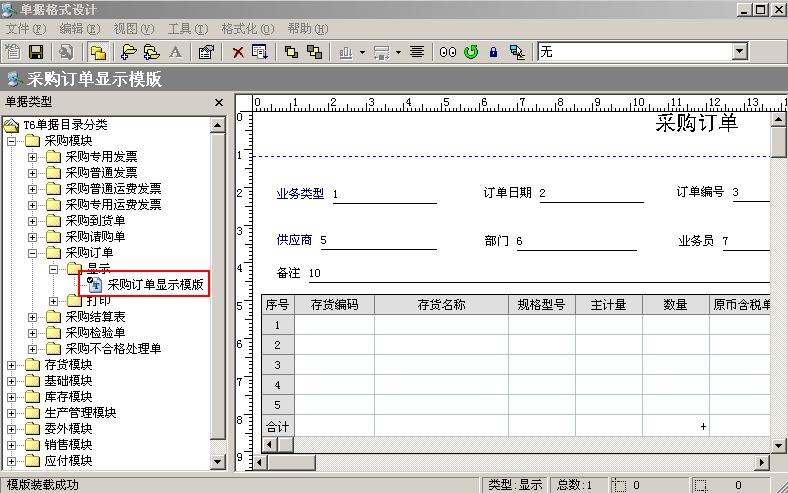Expand the 打印 folder node

pyautogui.click(x=54, y=301)
